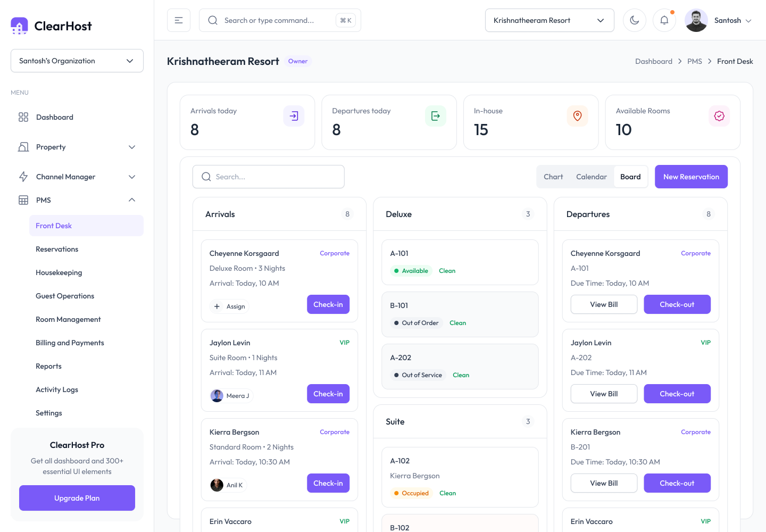Open notifications bell icon
This screenshot has width=766, height=532.
pos(664,20)
